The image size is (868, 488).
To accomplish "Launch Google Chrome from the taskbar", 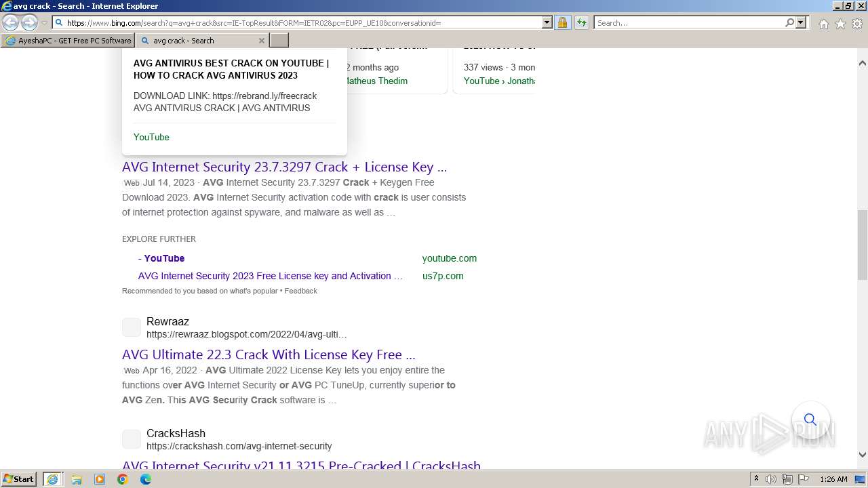I will 123,479.
